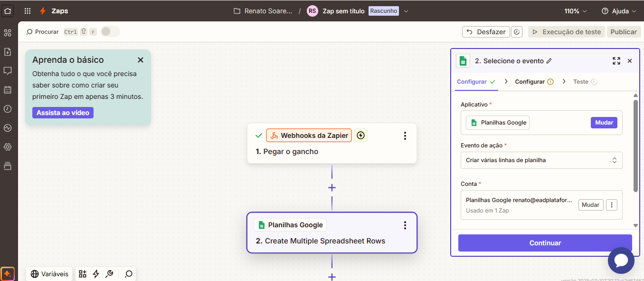Click the Assista ao vídeo button
Screen dimensions: 644x281
[63, 113]
